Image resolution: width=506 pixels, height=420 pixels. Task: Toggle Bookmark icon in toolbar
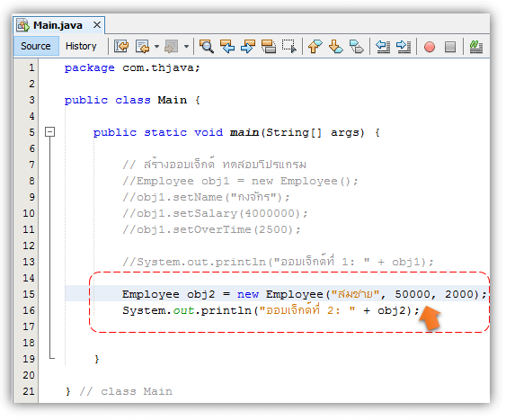click(x=356, y=46)
